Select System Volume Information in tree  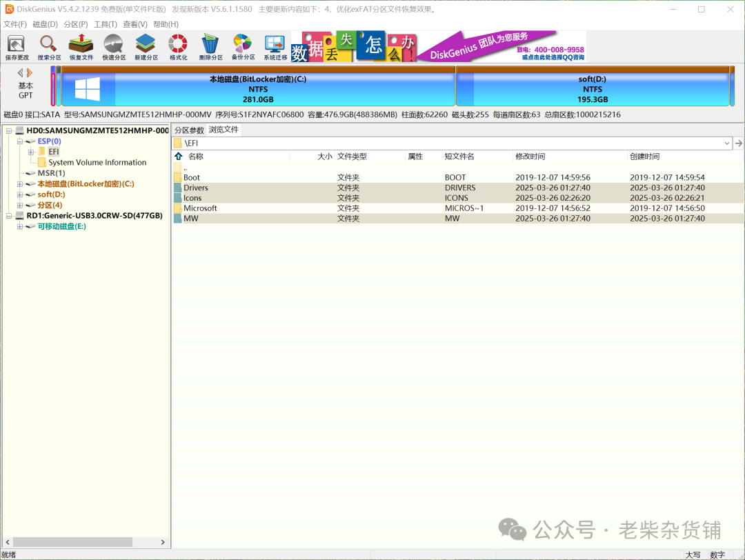pos(97,163)
